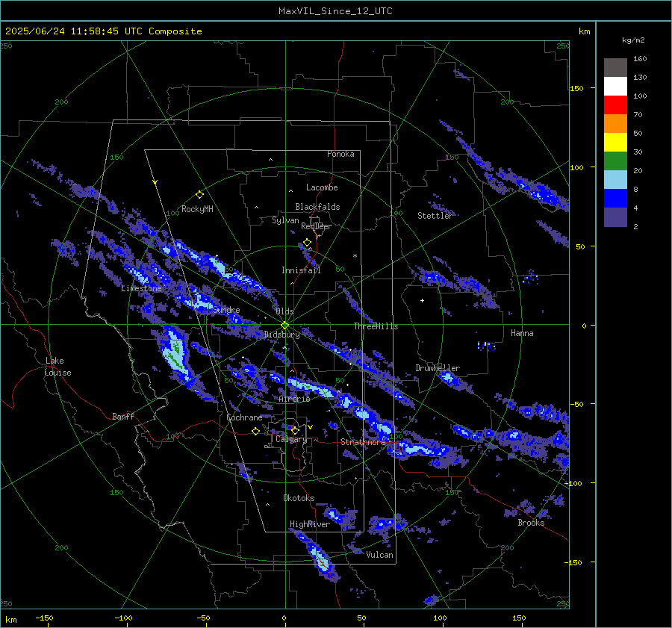Pick the orange 50-70 legend swatch
Image resolution: width=672 pixels, height=628 pixels.
615,124
